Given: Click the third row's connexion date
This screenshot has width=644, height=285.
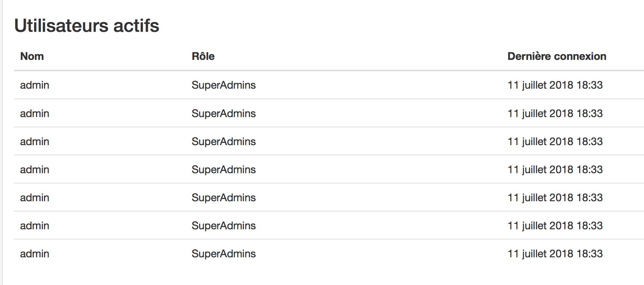Looking at the screenshot, I should 555,142.
